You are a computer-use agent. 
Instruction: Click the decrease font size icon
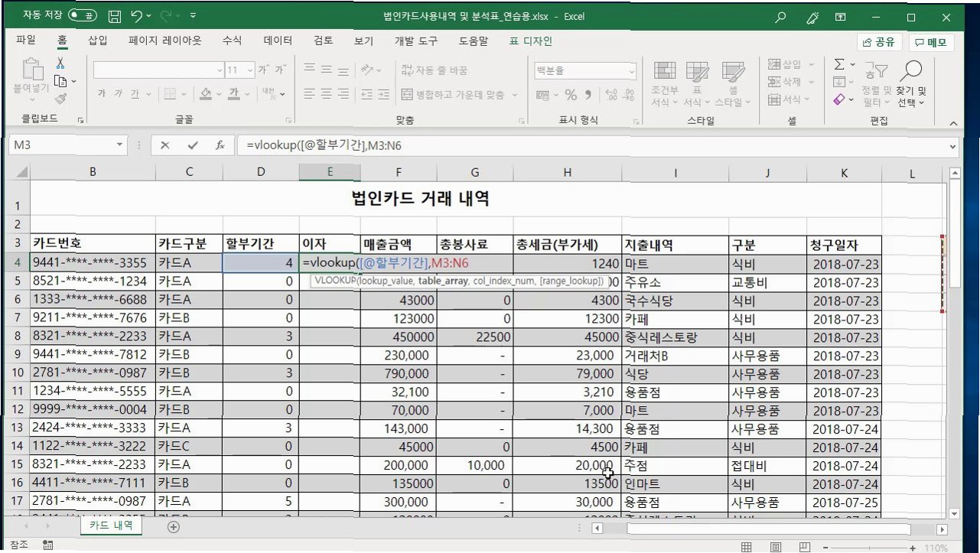tap(280, 70)
